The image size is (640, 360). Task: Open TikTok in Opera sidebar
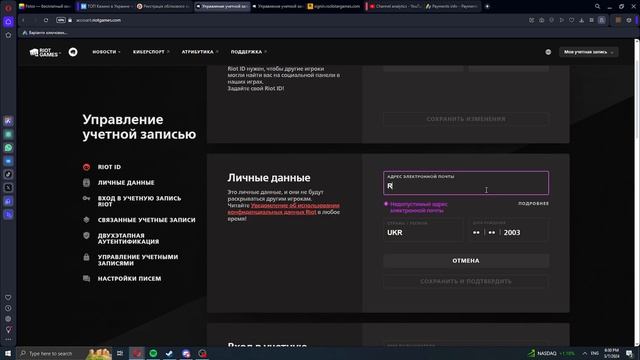(x=8, y=174)
